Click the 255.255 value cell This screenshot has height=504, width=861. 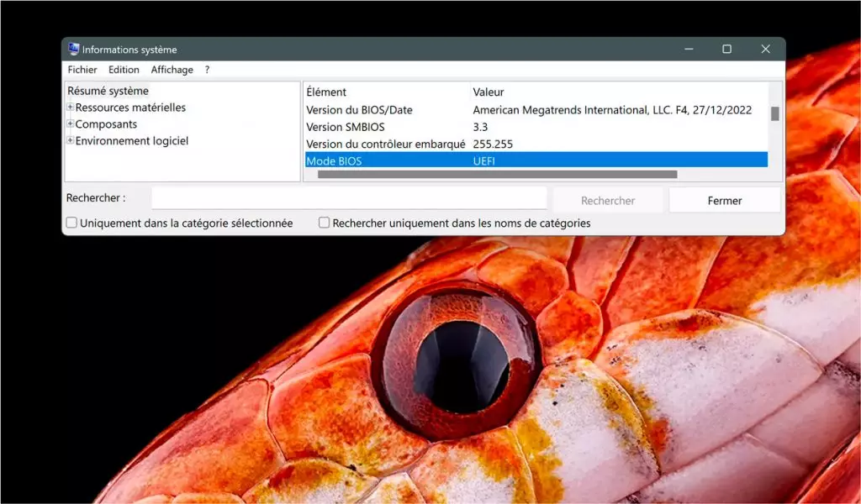[493, 144]
